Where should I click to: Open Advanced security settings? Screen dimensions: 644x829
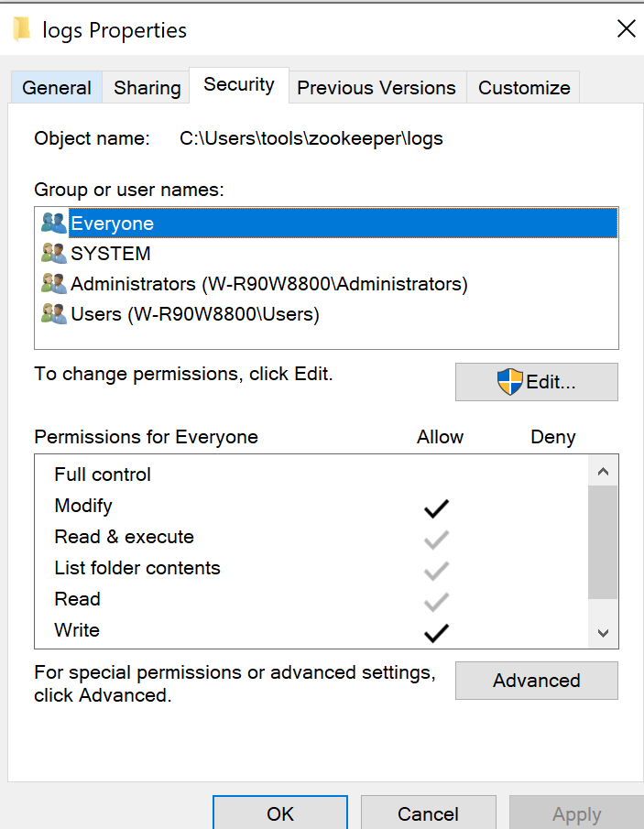[536, 681]
